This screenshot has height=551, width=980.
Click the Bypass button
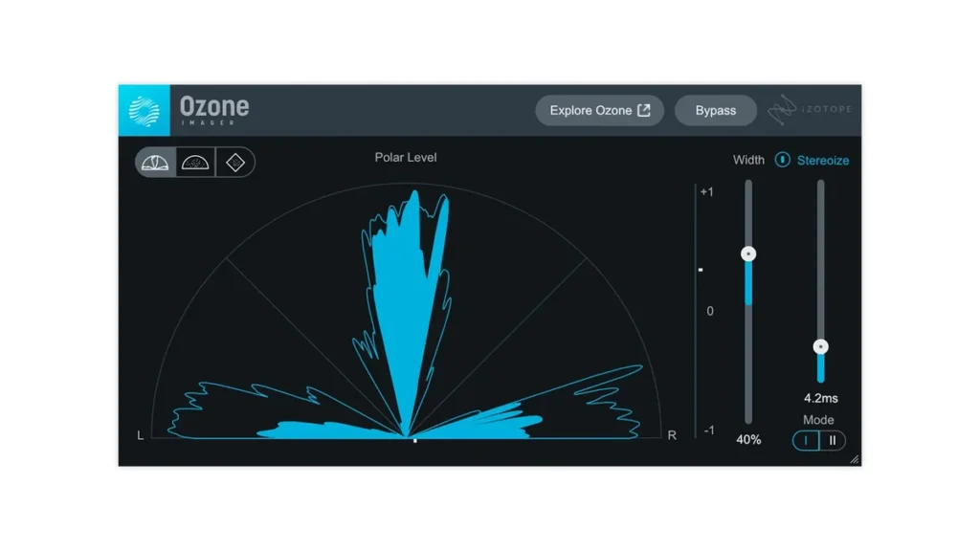tap(716, 111)
